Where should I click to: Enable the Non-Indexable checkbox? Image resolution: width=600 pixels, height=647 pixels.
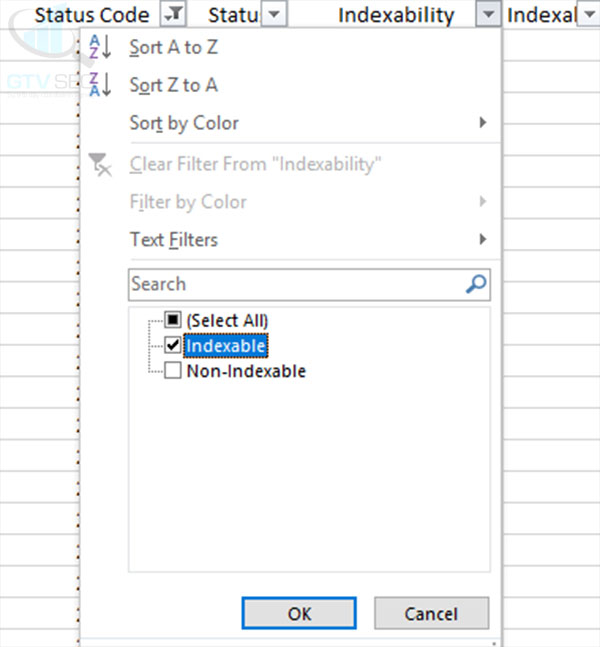click(173, 371)
